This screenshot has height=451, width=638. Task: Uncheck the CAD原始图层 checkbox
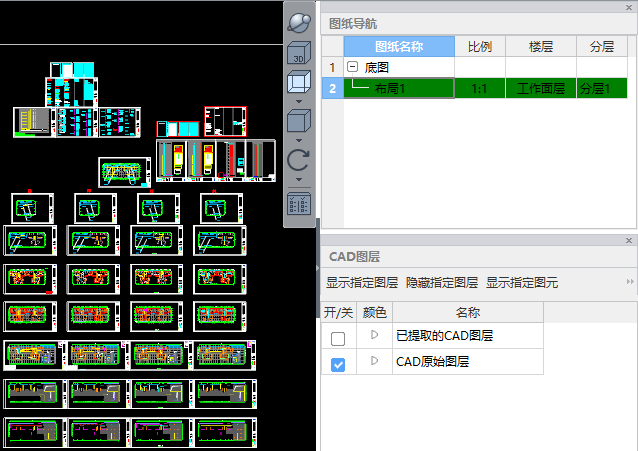[338, 364]
